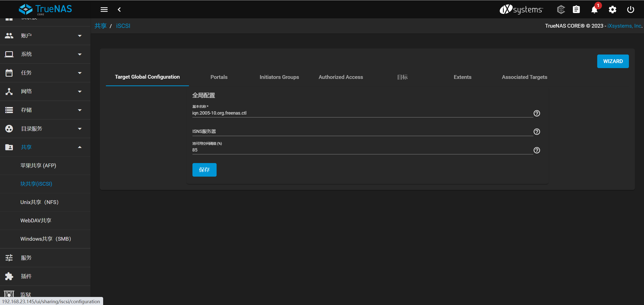Open the task manager clipboard icon
This screenshot has width=644, height=305.
pos(576,10)
